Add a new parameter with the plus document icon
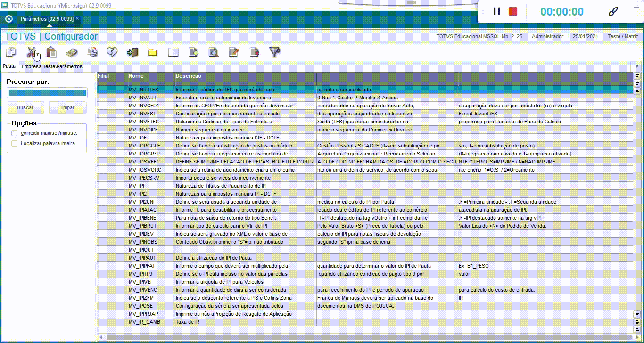This screenshot has height=343, width=644. [x=193, y=52]
